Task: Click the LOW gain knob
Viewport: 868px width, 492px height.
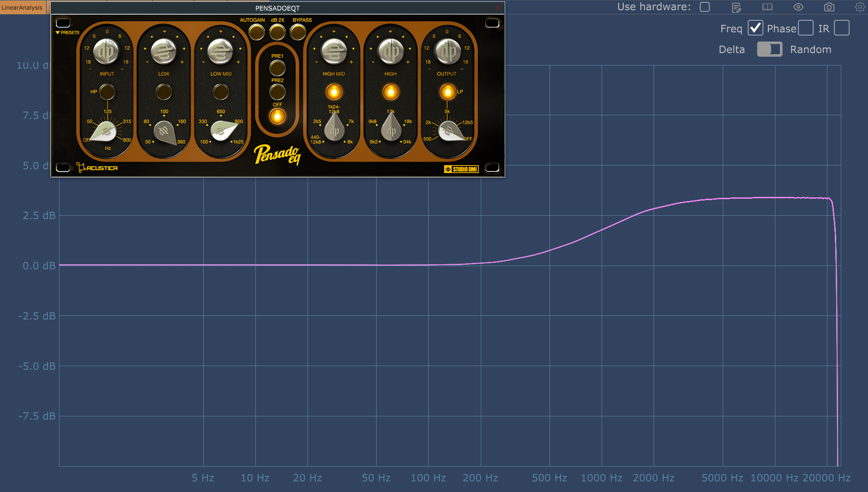Action: click(x=164, y=52)
